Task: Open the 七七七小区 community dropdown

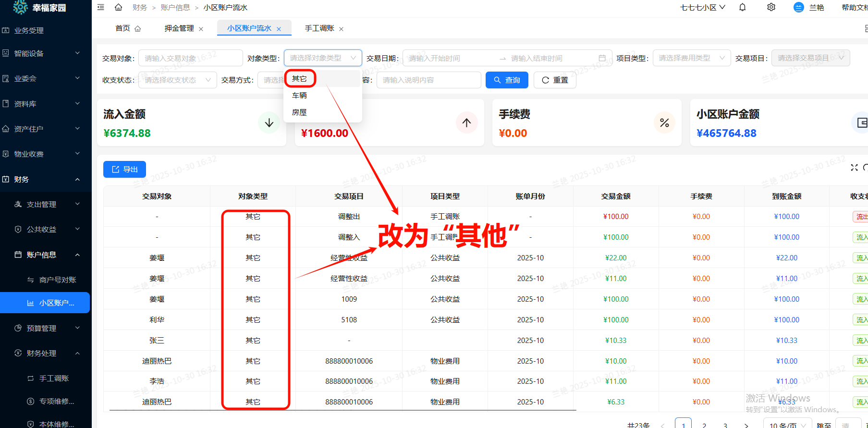Action: [702, 7]
